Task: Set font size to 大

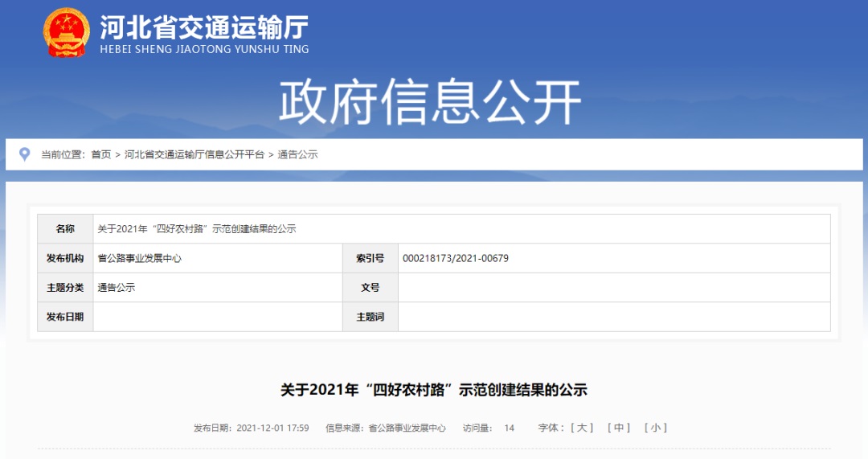Action: pyautogui.click(x=582, y=428)
